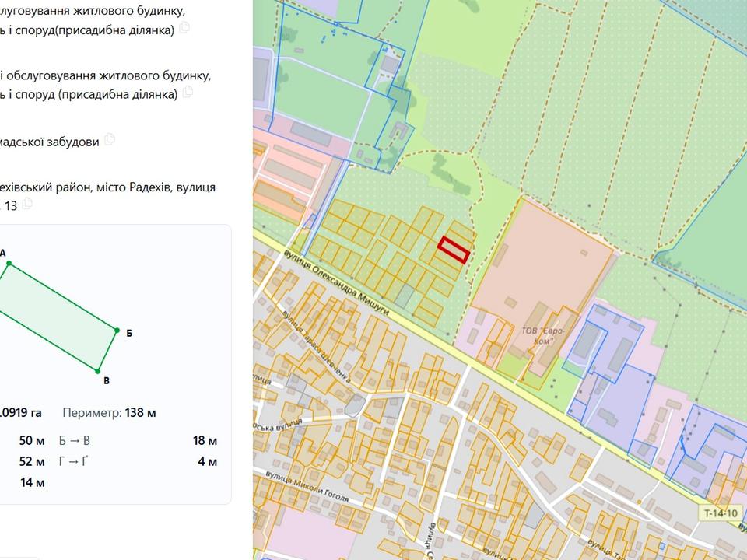
Task: Select the red highlighted parcel on the map
Action: tap(454, 250)
